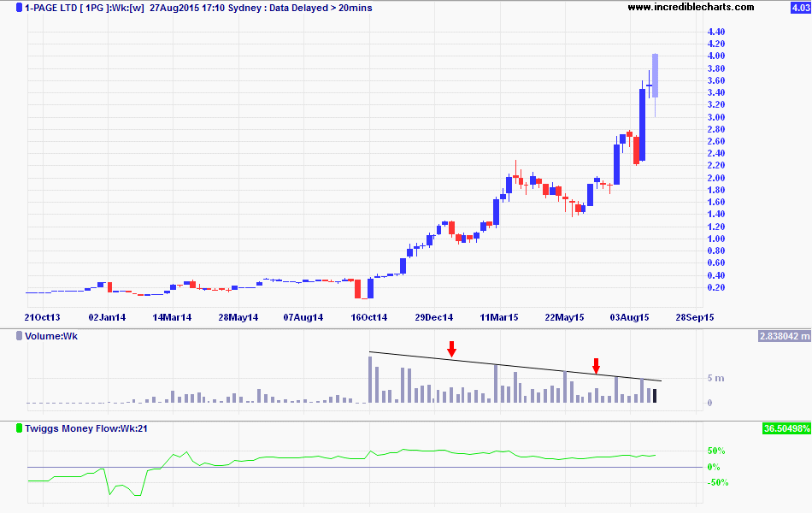
Task: Click the 2.00 price axis label
Action: tap(716, 178)
